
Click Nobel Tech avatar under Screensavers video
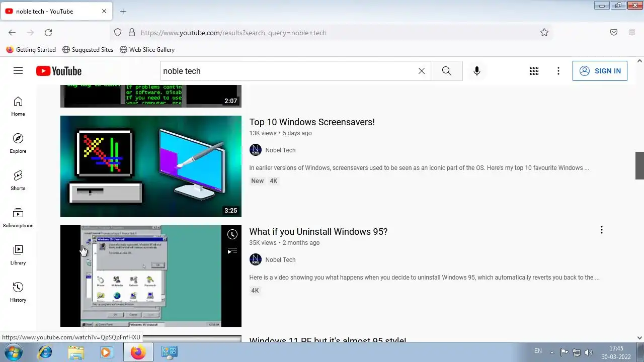tap(256, 150)
